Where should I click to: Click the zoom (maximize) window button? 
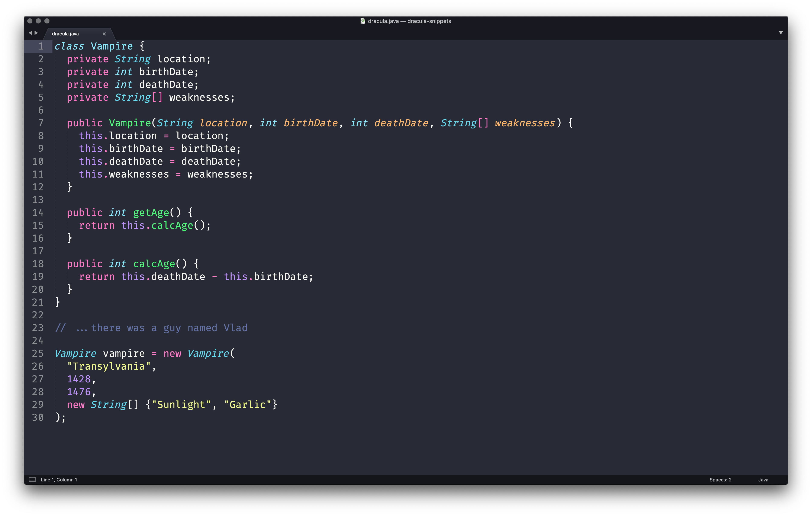point(47,21)
